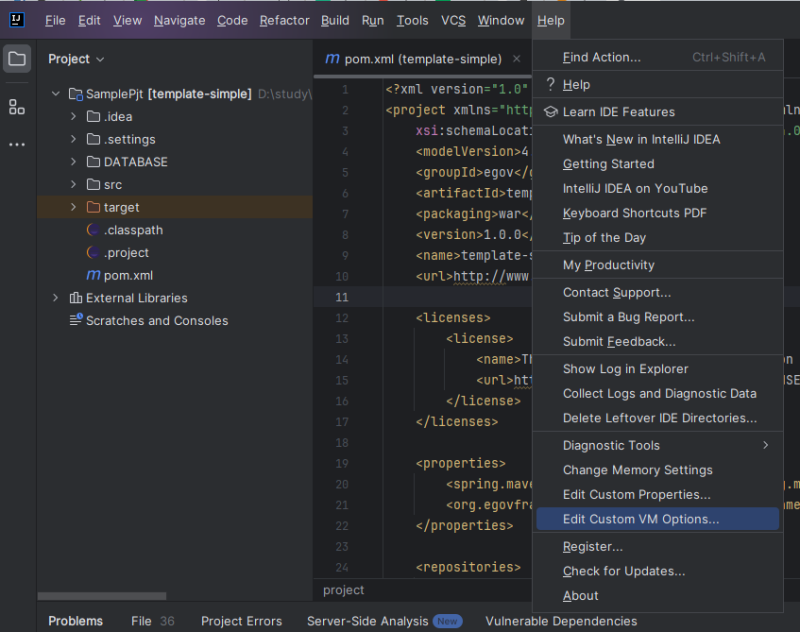
Task: Expand External Libraries node
Action: [56, 297]
